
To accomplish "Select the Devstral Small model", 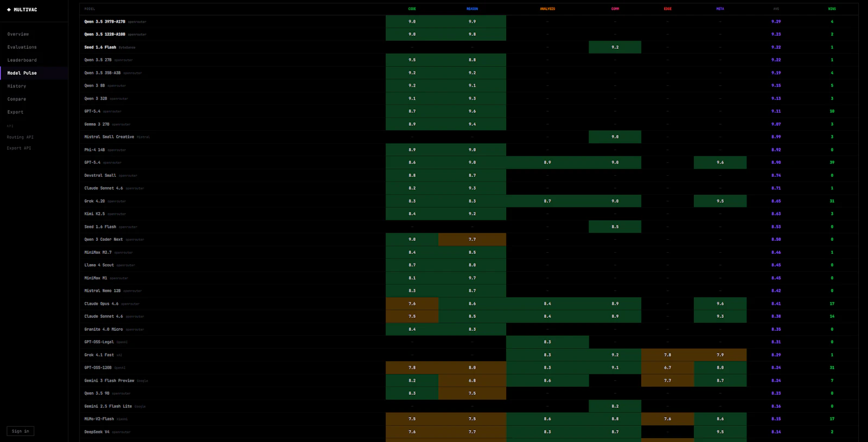I will pyautogui.click(x=100, y=175).
